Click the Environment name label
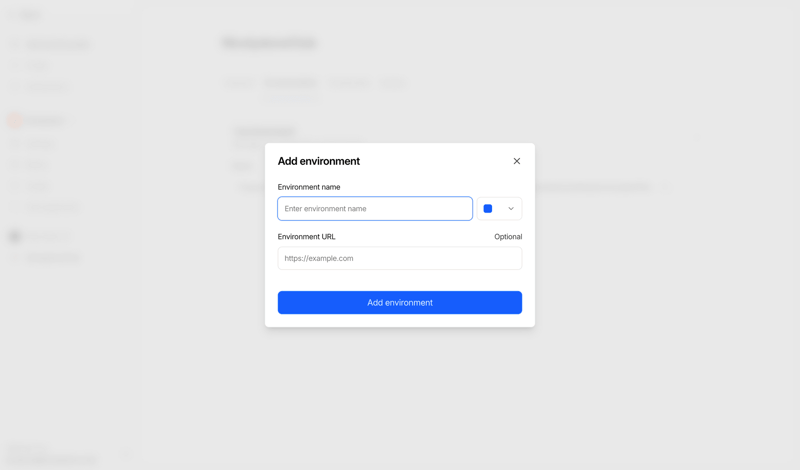Viewport: 800px width, 470px height. [x=309, y=187]
